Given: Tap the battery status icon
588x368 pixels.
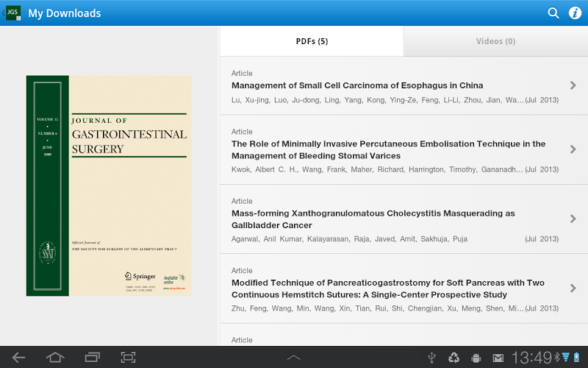Looking at the screenshot, I should pos(576,358).
